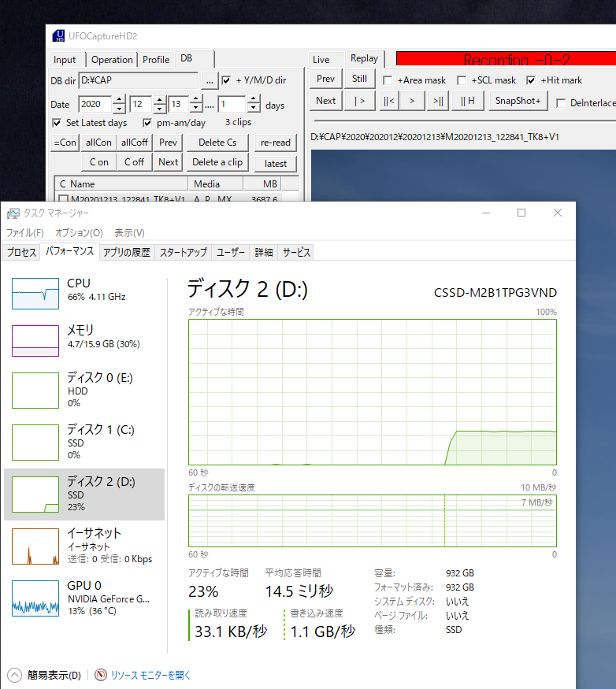
Task: Collapse Task Manager with 簡易表示 icon
Action: [x=14, y=675]
